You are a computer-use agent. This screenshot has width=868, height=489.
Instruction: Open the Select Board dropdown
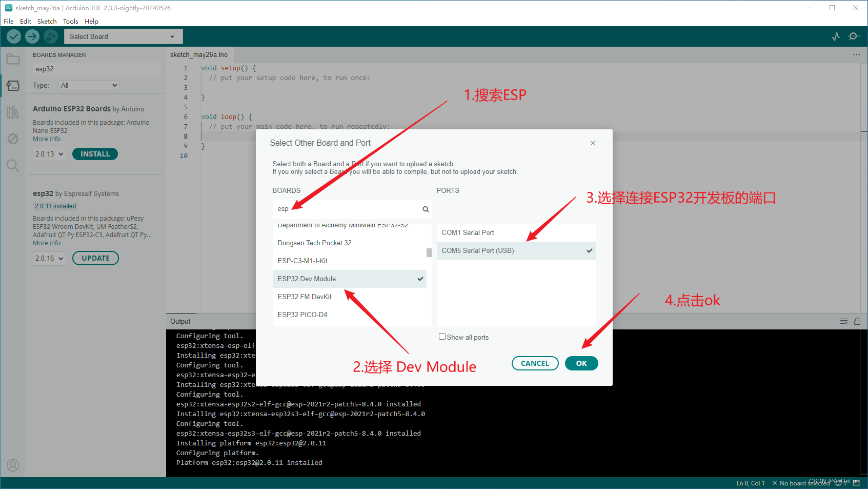point(123,36)
